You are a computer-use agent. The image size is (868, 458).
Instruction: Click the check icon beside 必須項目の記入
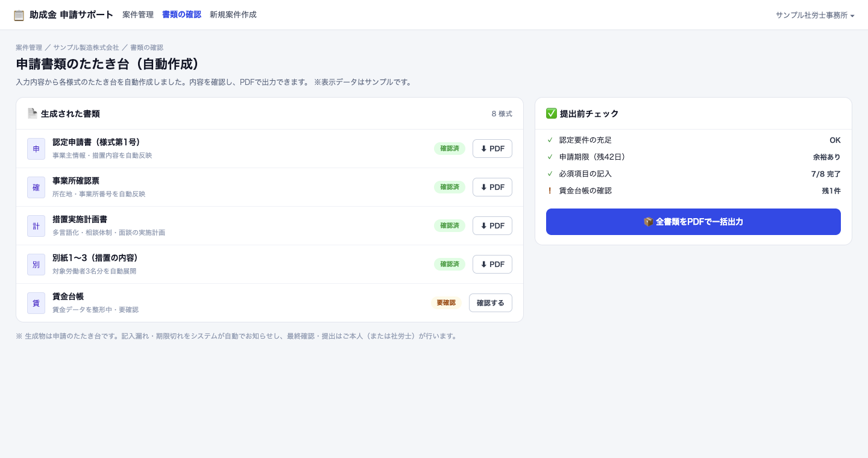(x=550, y=174)
